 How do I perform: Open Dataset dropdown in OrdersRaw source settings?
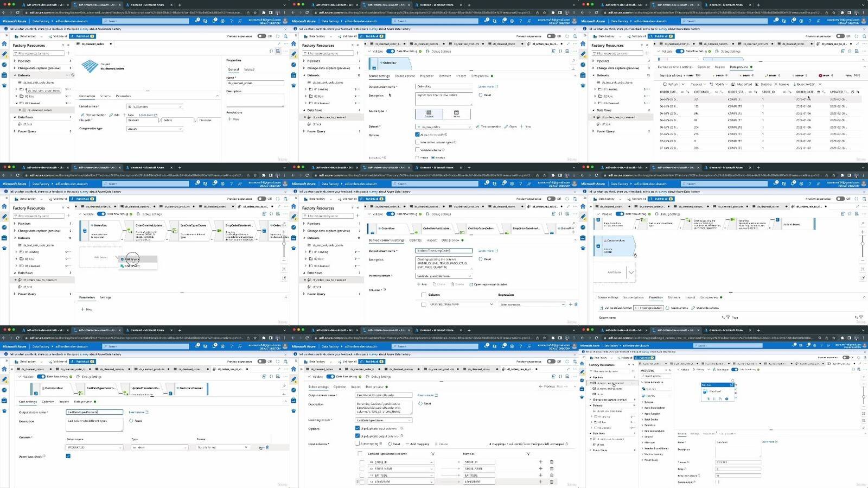coord(444,127)
